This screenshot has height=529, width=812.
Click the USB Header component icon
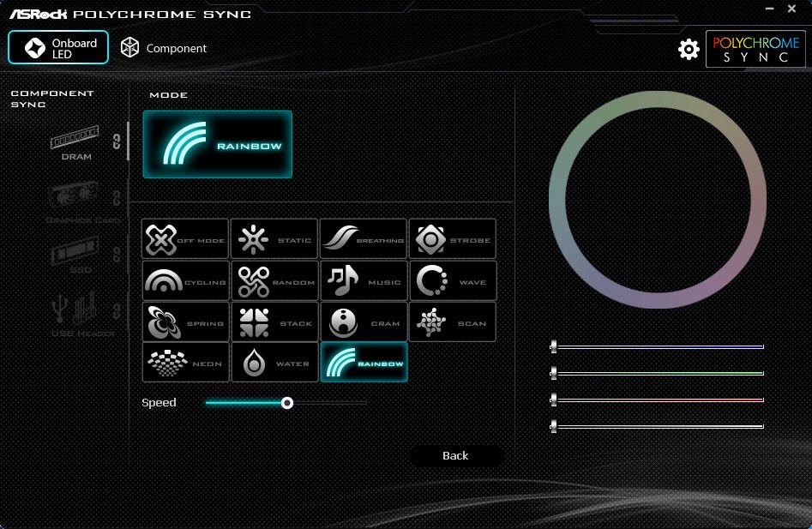pos(75,308)
